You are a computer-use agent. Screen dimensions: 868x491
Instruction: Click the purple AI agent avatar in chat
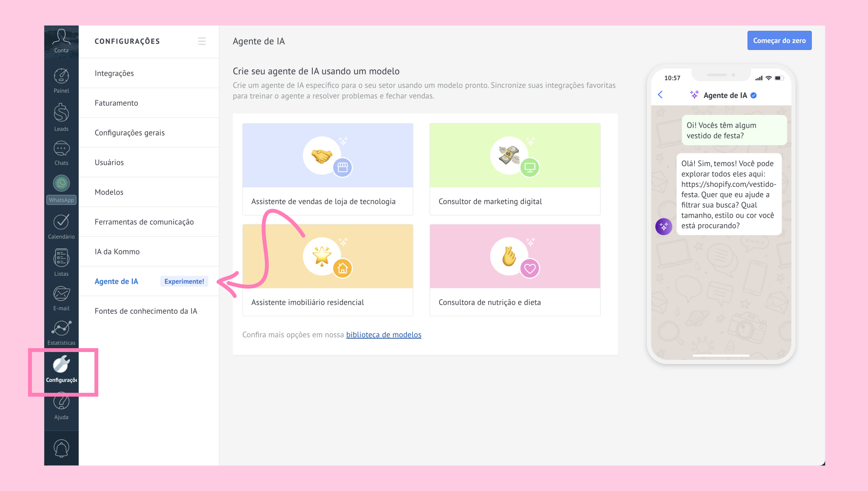click(x=663, y=227)
